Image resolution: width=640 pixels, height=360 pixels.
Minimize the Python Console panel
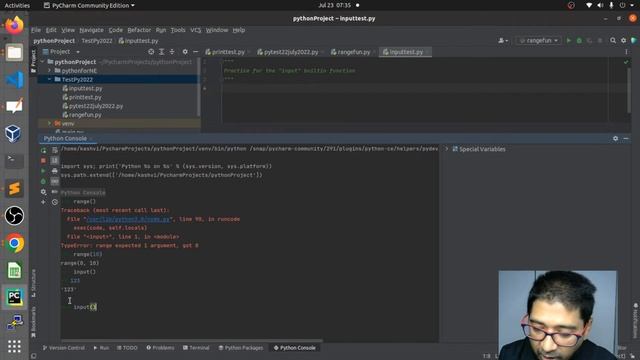click(626, 139)
